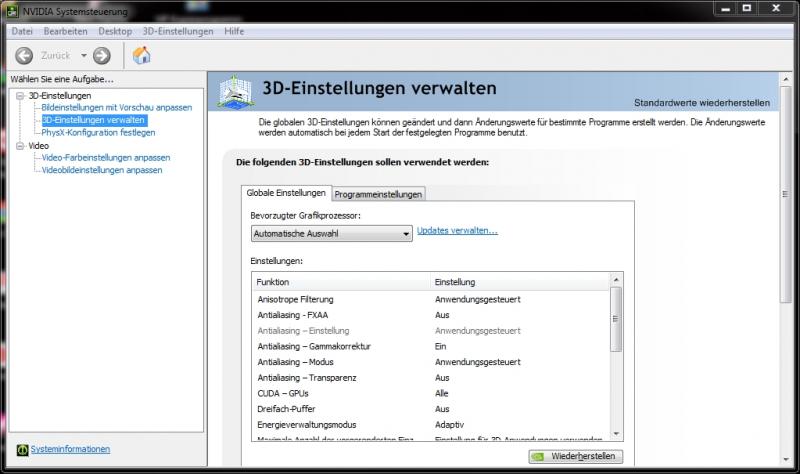Click Anwendungsgesteuert value for Anisotrope Filterung
Image resolution: width=800 pixels, height=474 pixels.
point(478,300)
